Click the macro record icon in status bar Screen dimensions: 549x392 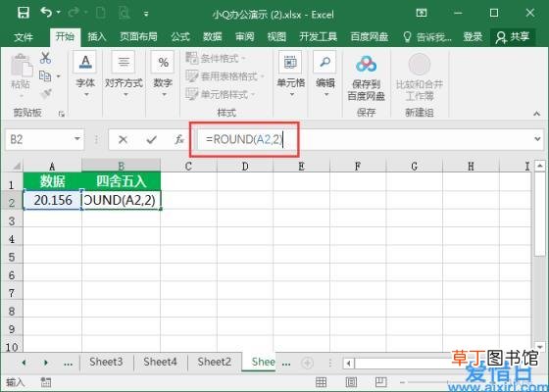(x=45, y=382)
